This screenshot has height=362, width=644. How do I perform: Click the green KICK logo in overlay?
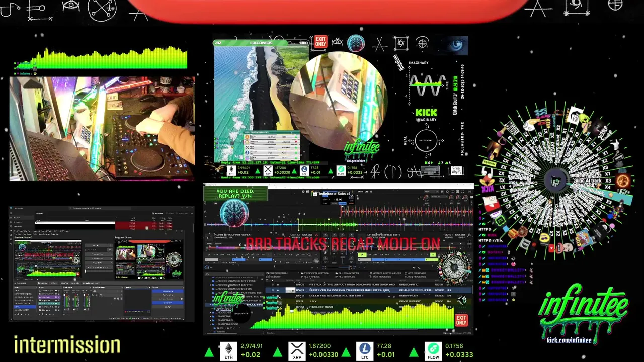point(427,113)
